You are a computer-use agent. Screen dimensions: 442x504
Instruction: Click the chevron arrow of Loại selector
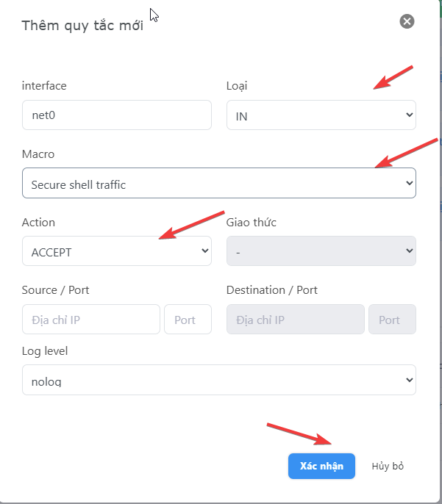(409, 115)
